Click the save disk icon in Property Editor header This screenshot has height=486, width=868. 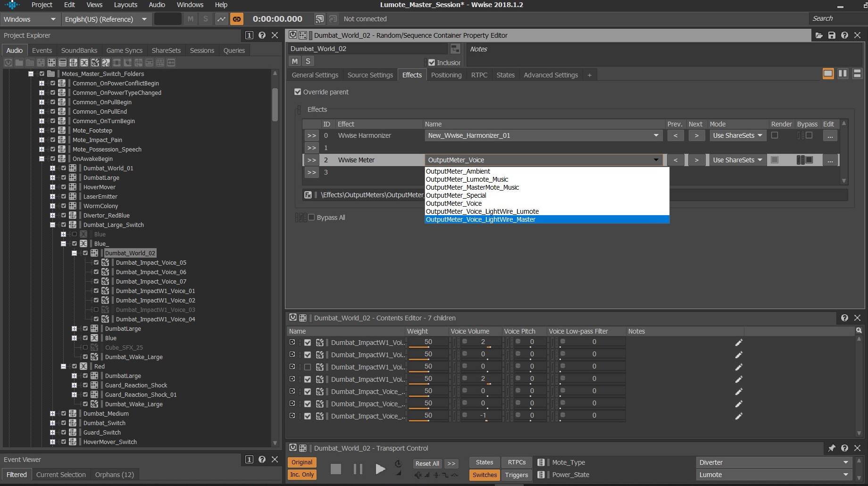click(832, 35)
